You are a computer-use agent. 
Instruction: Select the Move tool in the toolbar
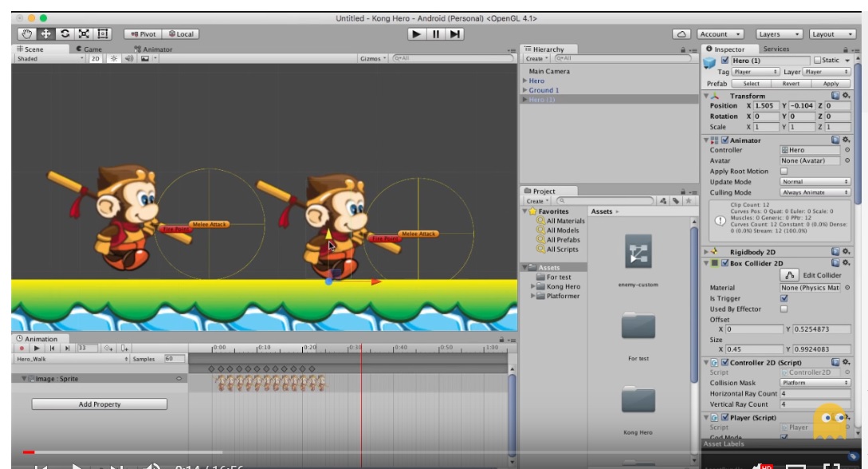48,33
